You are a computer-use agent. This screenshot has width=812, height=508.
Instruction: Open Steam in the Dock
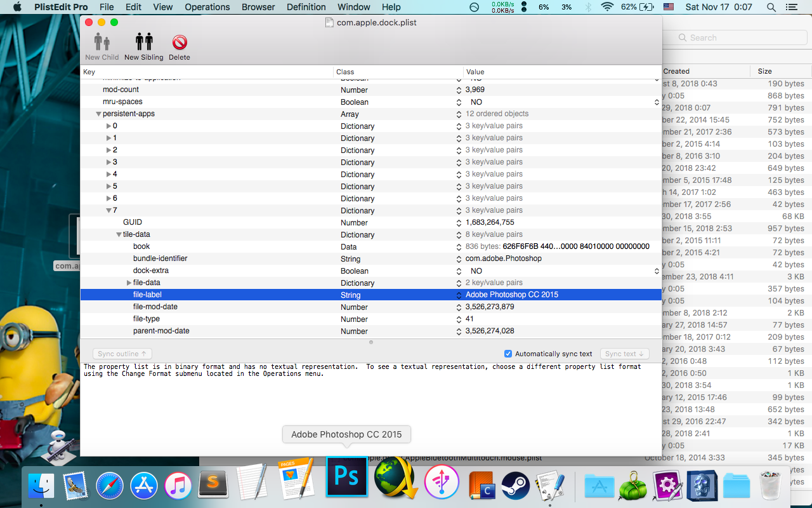515,486
